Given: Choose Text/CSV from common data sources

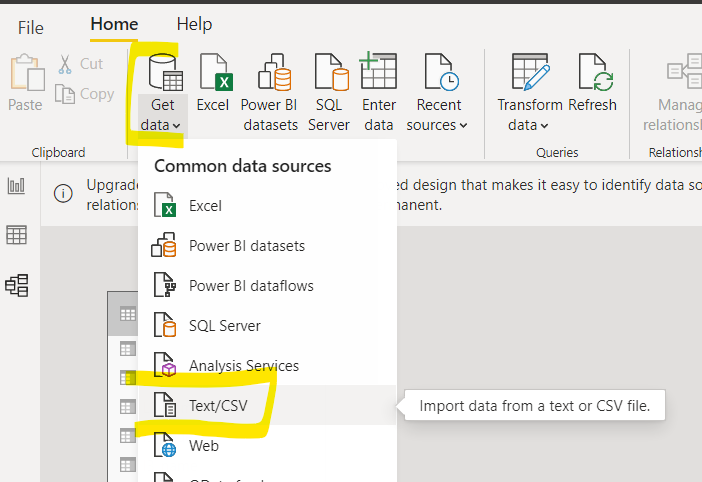Looking at the screenshot, I should [x=218, y=406].
